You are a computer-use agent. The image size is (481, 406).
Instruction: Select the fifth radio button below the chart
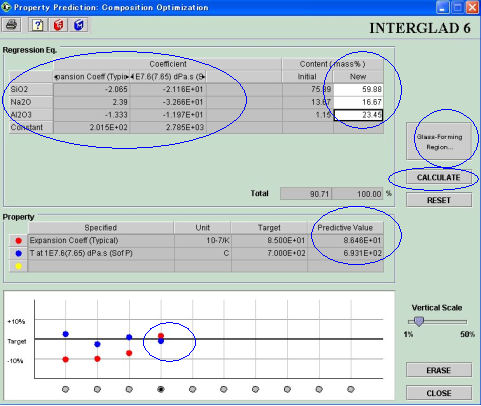[192, 389]
